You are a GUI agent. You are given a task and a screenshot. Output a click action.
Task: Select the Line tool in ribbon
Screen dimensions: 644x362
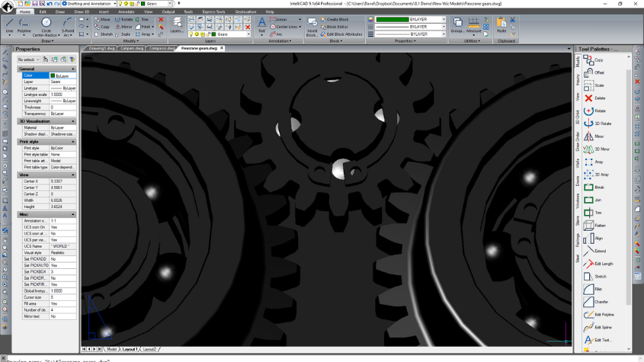click(x=9, y=25)
